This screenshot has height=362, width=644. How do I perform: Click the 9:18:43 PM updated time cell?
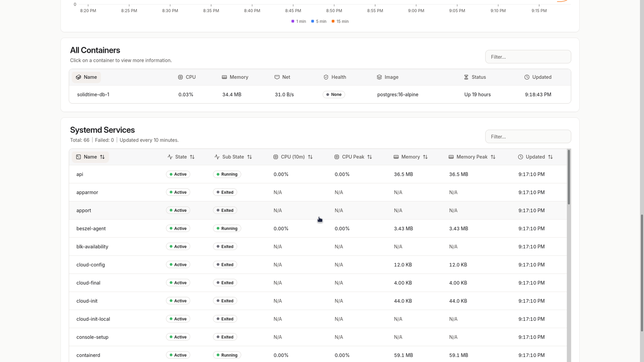coord(538,94)
